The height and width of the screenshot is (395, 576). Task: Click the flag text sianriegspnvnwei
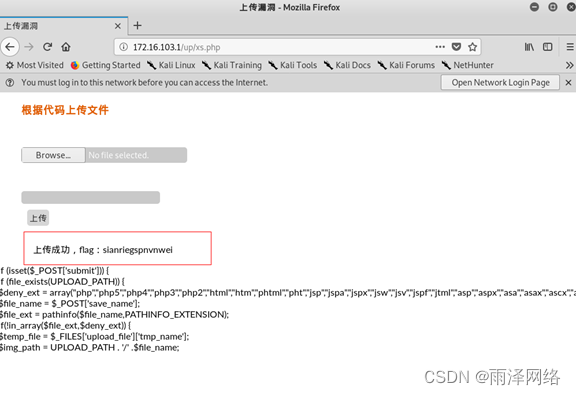[x=137, y=250]
